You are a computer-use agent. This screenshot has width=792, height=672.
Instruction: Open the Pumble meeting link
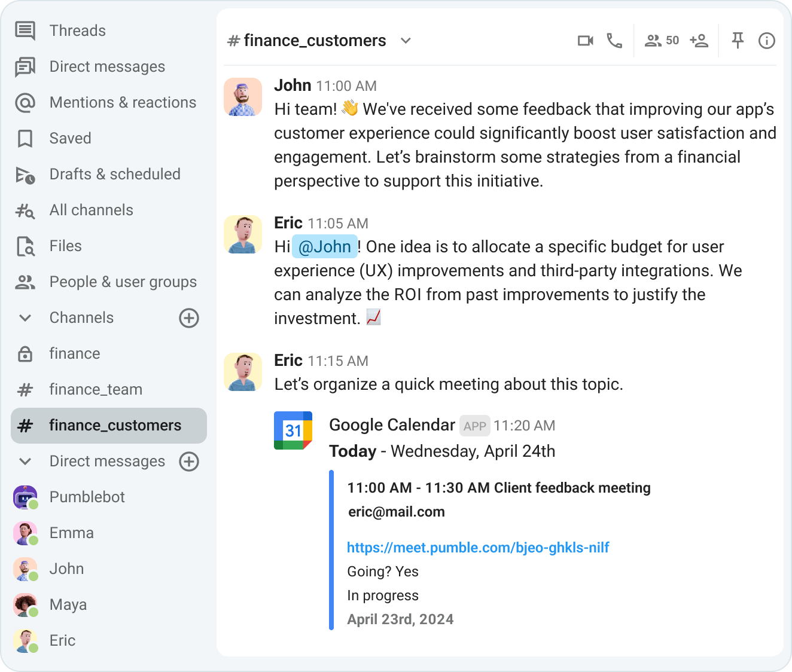(478, 547)
